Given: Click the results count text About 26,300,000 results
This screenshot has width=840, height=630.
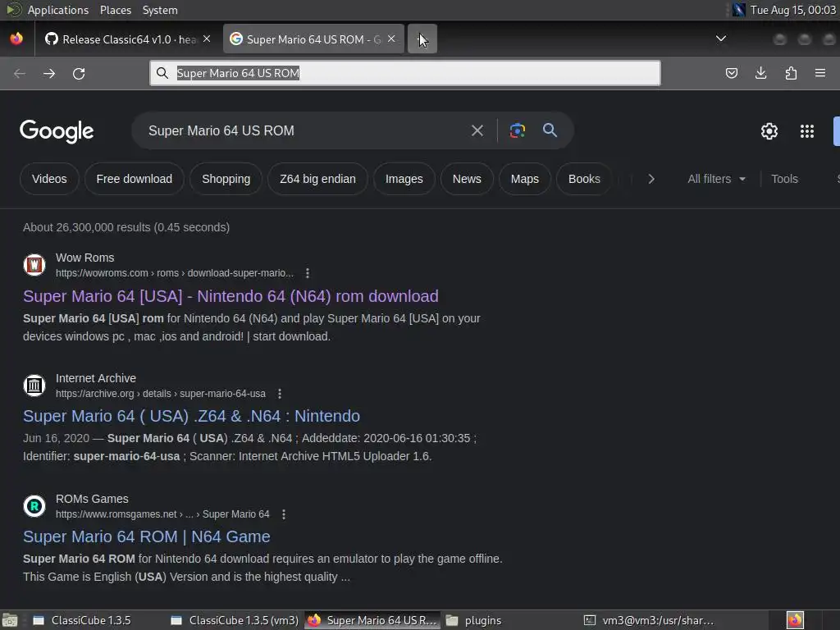Looking at the screenshot, I should 126,227.
